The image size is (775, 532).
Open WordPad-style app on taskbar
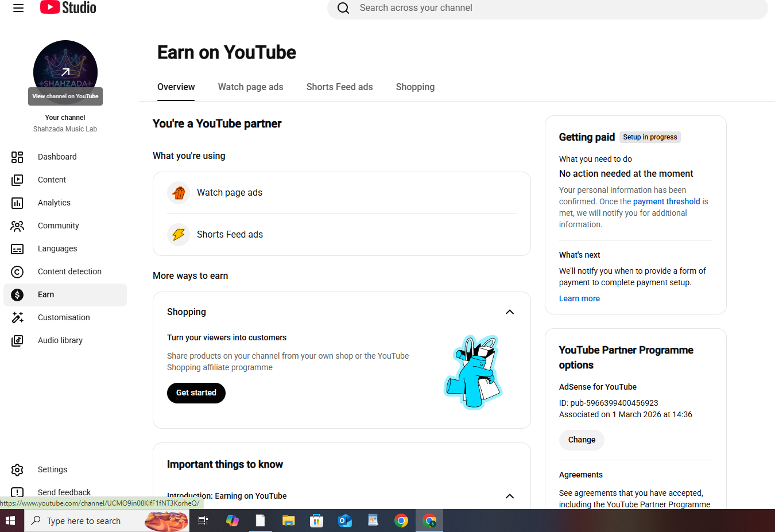[373, 521]
